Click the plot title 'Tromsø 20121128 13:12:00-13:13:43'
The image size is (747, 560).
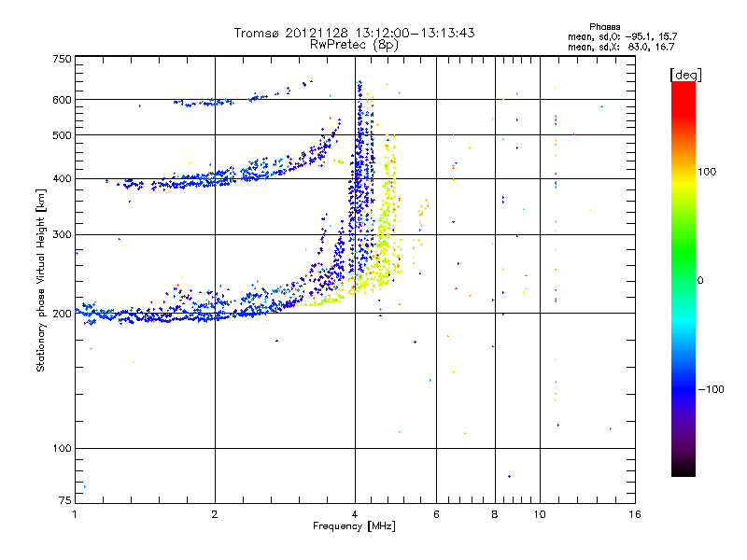click(x=354, y=33)
